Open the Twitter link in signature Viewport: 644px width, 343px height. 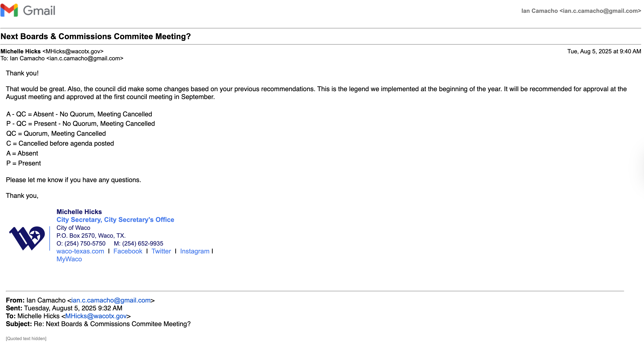pyautogui.click(x=161, y=251)
